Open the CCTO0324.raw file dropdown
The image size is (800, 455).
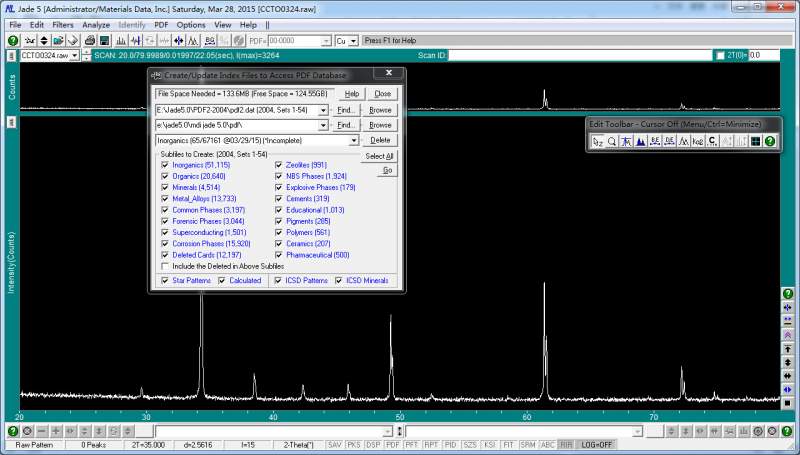[73, 55]
